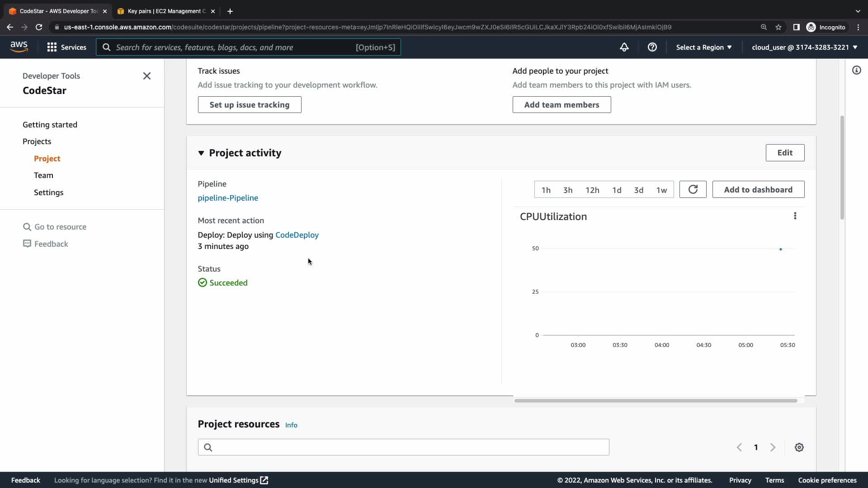Select the 1w time range
The width and height of the screenshot is (868, 488).
[x=661, y=190]
